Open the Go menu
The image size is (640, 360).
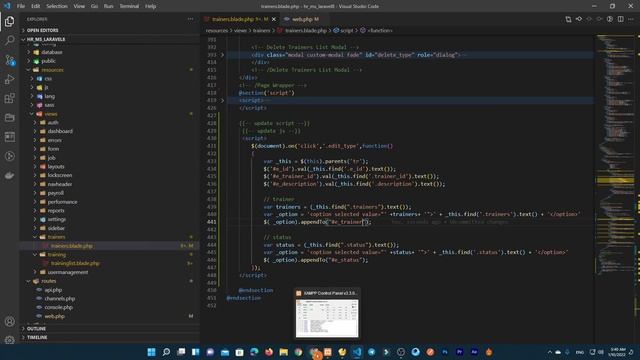click(x=94, y=6)
